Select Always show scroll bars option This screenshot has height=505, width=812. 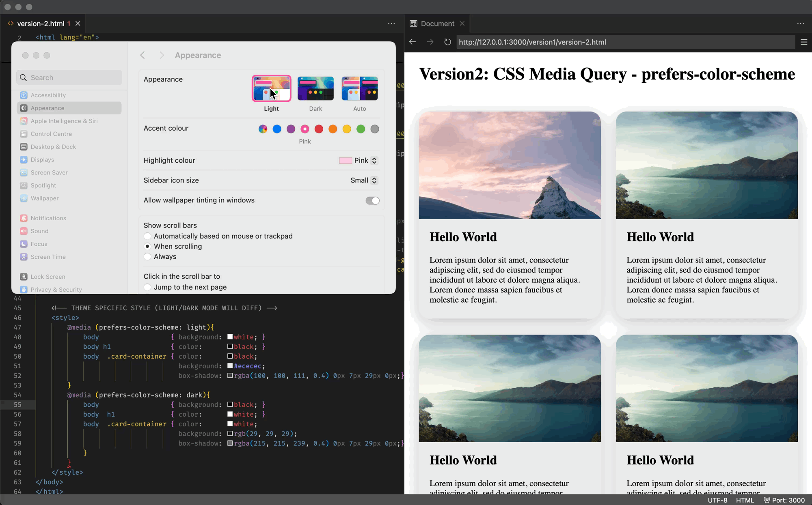(x=147, y=256)
